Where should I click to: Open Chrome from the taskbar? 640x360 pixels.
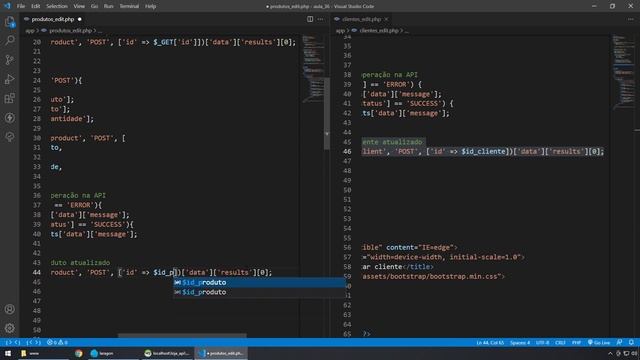(78, 353)
